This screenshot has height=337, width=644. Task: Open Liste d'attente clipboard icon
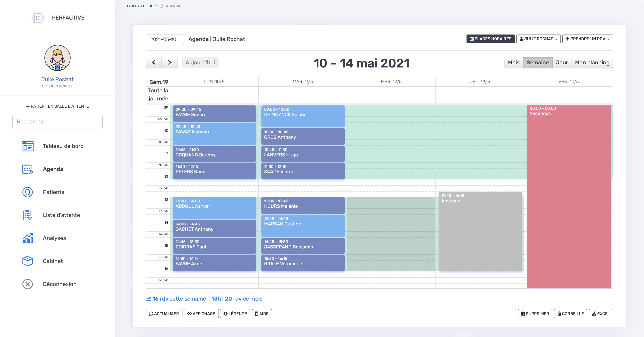point(27,215)
